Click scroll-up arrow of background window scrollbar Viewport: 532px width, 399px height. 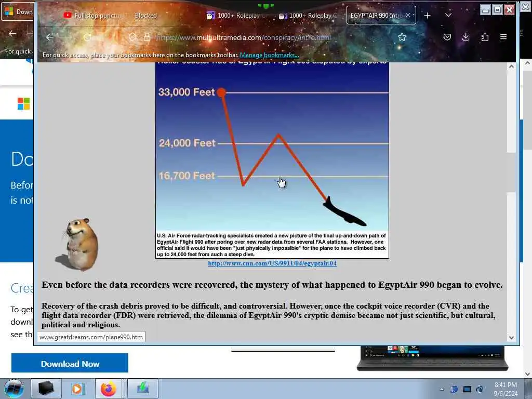click(x=528, y=63)
